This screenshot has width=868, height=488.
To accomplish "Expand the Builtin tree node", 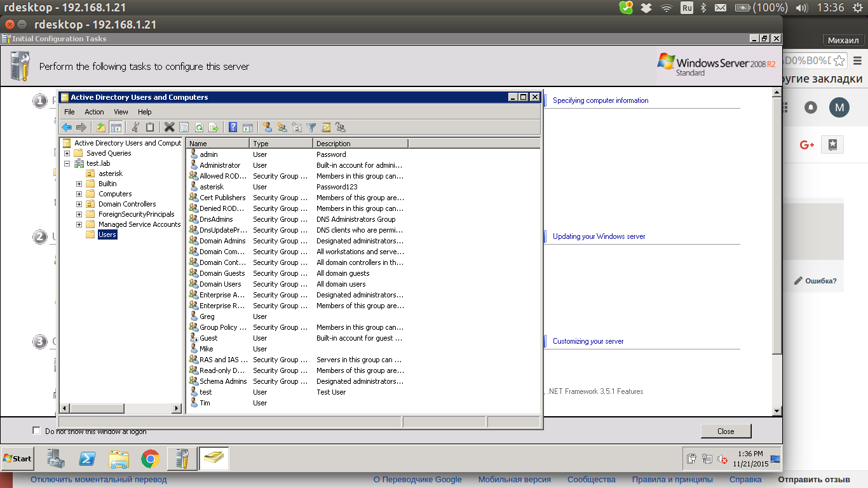I will (x=79, y=184).
